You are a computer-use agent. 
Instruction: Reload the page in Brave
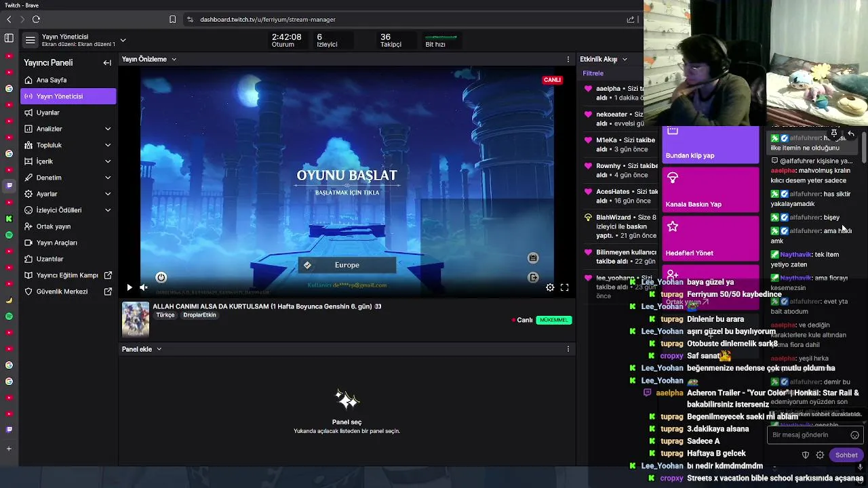pyautogui.click(x=36, y=20)
